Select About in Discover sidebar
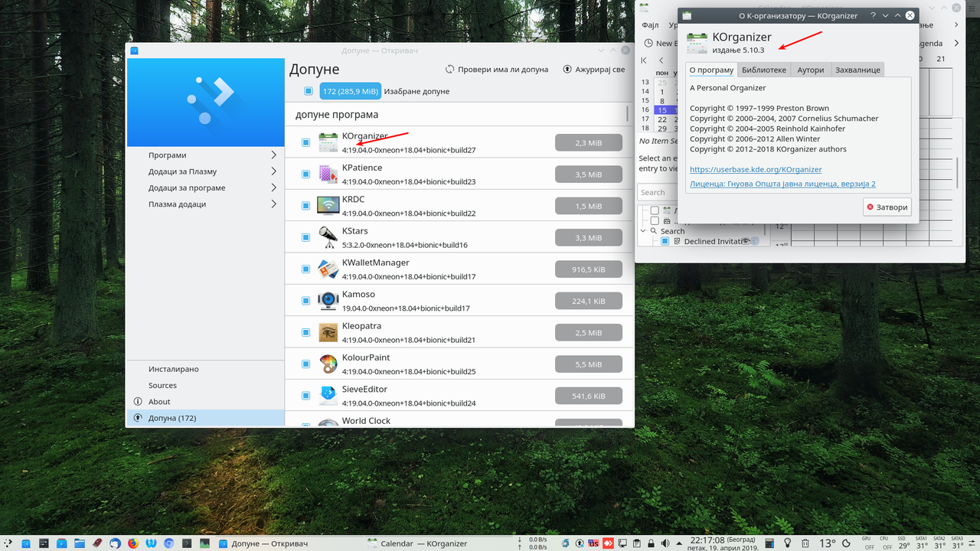 pos(205,402)
